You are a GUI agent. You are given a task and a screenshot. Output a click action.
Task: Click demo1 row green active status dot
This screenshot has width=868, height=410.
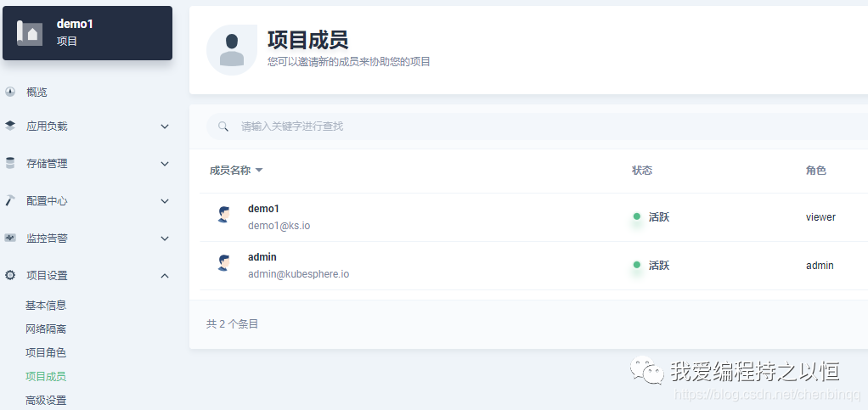(x=637, y=216)
